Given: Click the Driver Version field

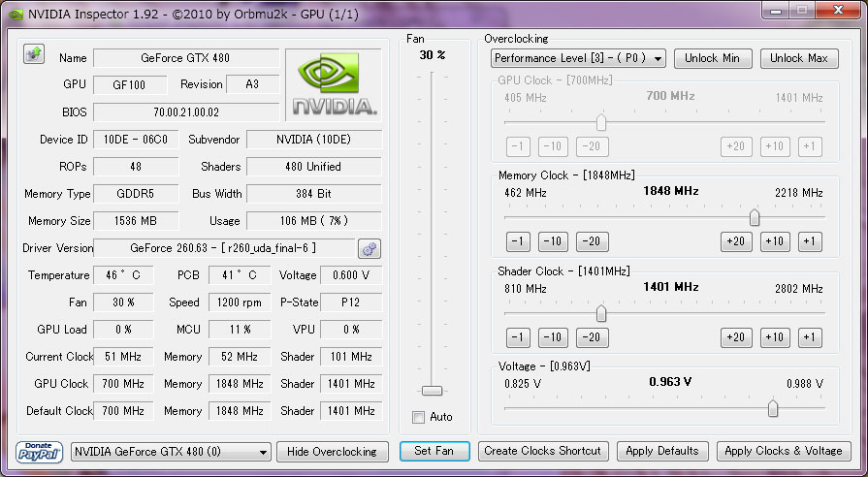Looking at the screenshot, I should tap(224, 248).
